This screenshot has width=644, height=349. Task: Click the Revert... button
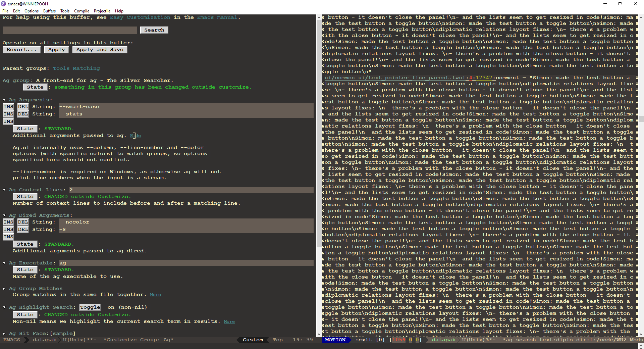21,50
